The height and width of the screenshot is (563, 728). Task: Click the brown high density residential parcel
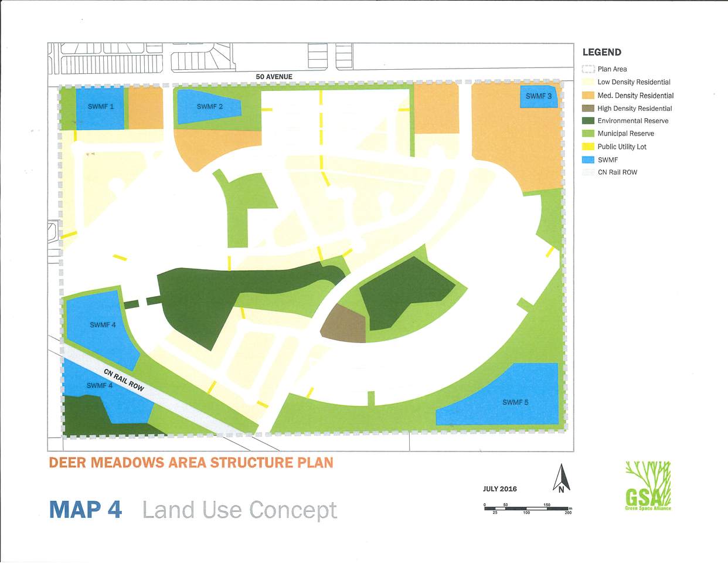[345, 324]
